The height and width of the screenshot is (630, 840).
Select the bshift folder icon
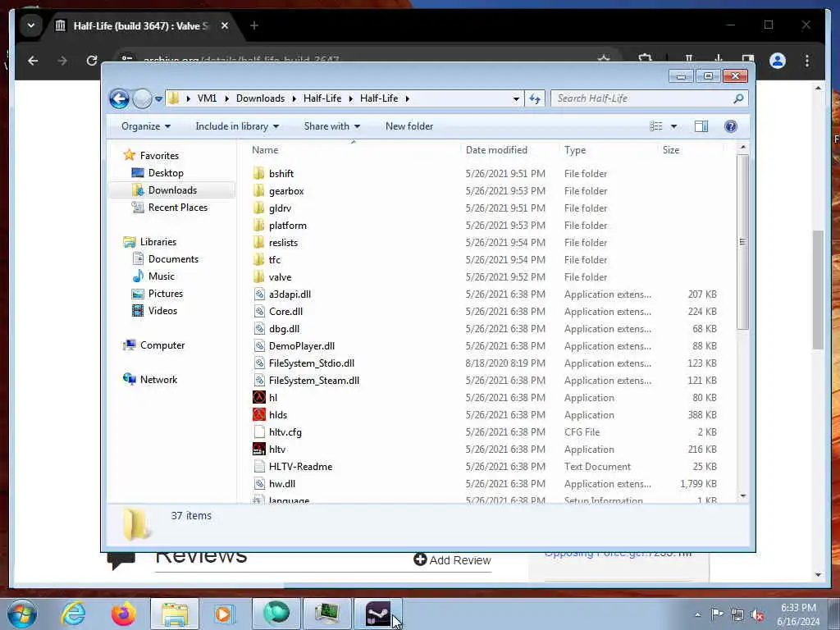[259, 174]
